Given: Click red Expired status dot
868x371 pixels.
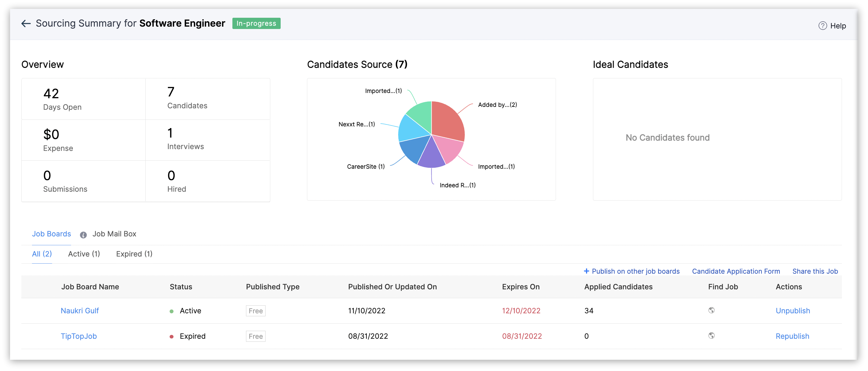Looking at the screenshot, I should (x=171, y=336).
